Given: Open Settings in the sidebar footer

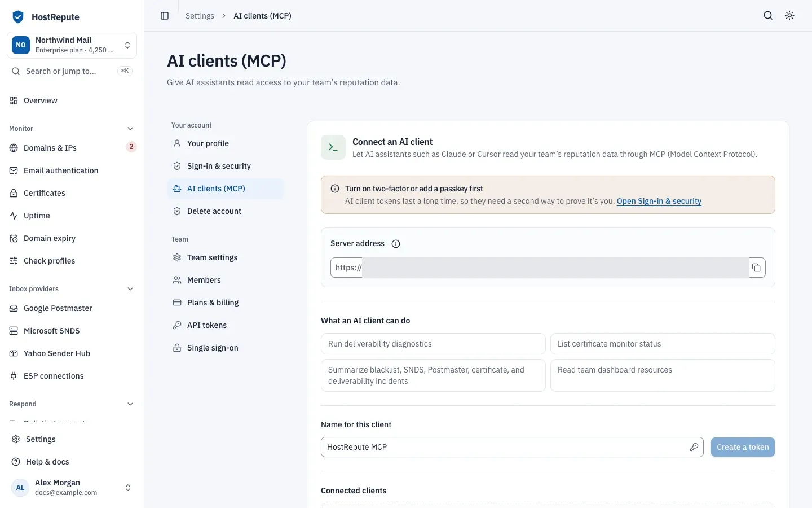Looking at the screenshot, I should coord(72,439).
